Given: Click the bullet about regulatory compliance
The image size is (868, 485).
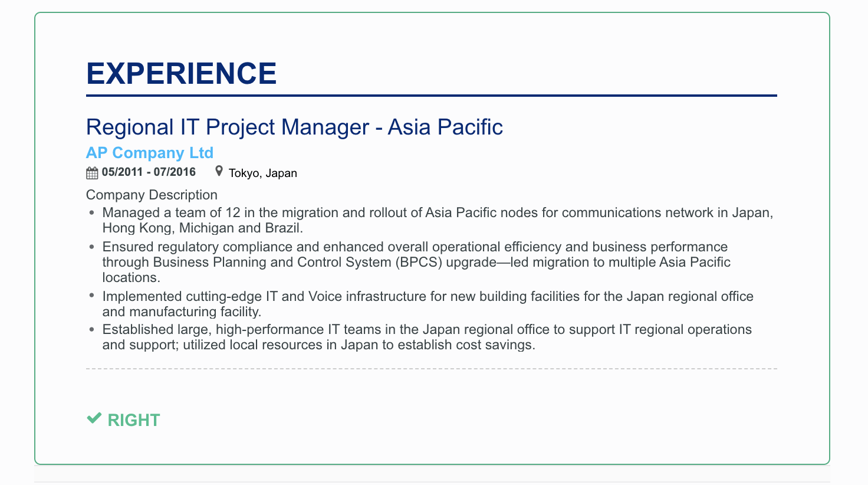Looking at the screenshot, I should tap(416, 262).
